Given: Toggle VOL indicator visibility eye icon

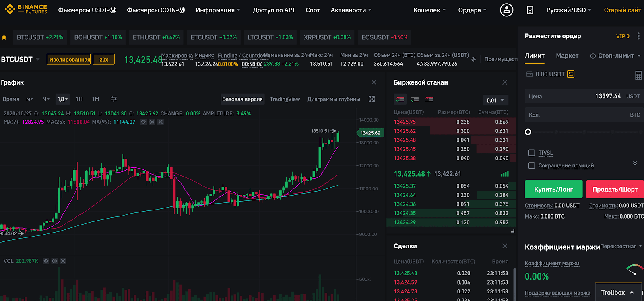Looking at the screenshot, I should tap(46, 261).
